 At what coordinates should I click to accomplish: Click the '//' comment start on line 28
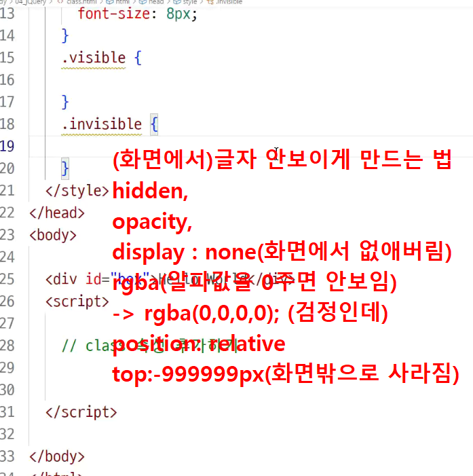(69, 346)
